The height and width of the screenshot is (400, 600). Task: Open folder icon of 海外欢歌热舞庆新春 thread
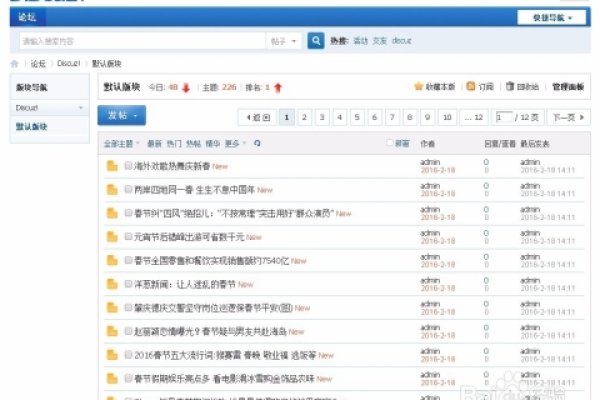point(112,166)
